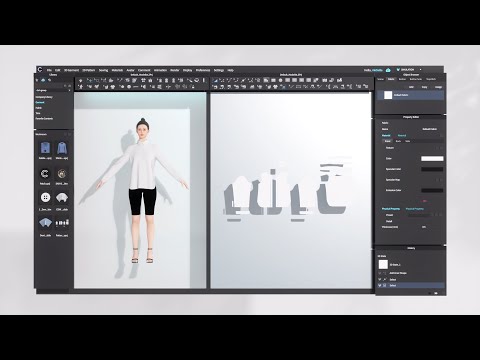Open the Avatar menu
This screenshot has width=480, height=360.
coord(130,70)
